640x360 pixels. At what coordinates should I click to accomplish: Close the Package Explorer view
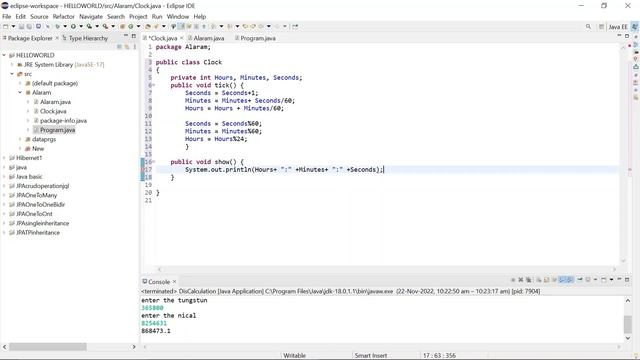(x=57, y=38)
